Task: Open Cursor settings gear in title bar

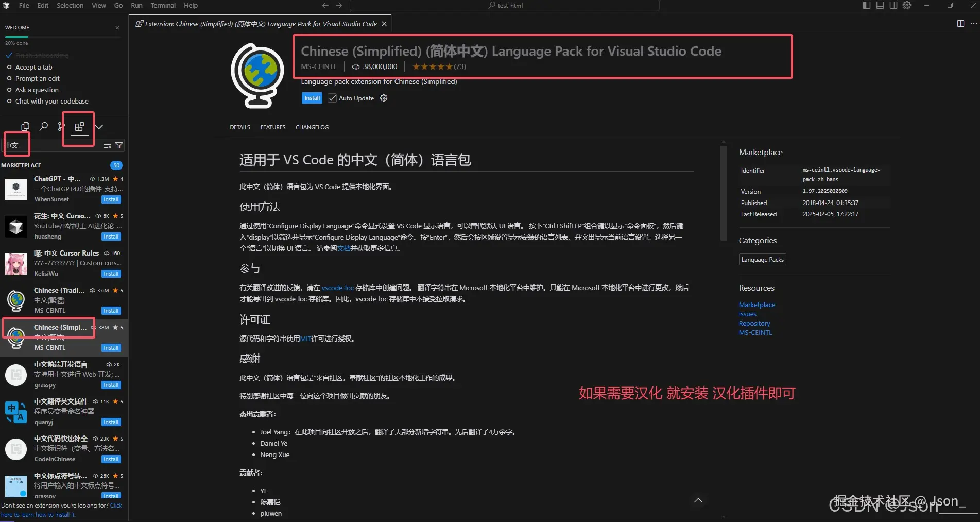Action: 907,5
